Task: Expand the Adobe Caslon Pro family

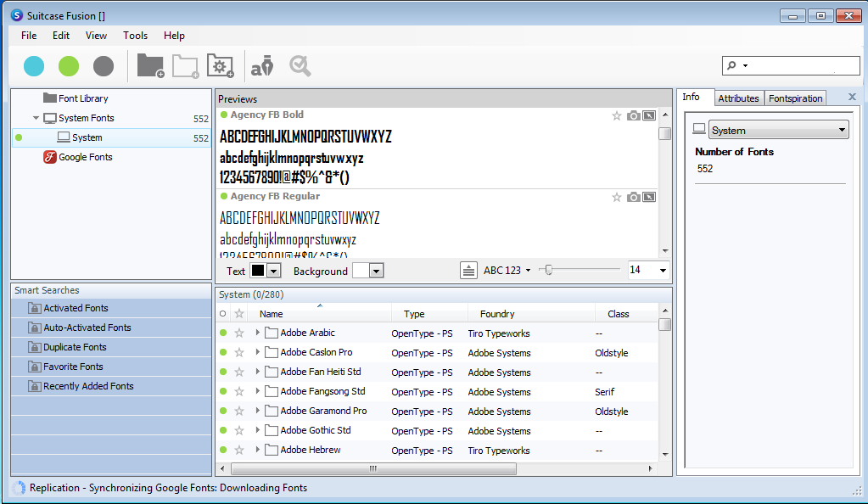Action: pos(257,352)
